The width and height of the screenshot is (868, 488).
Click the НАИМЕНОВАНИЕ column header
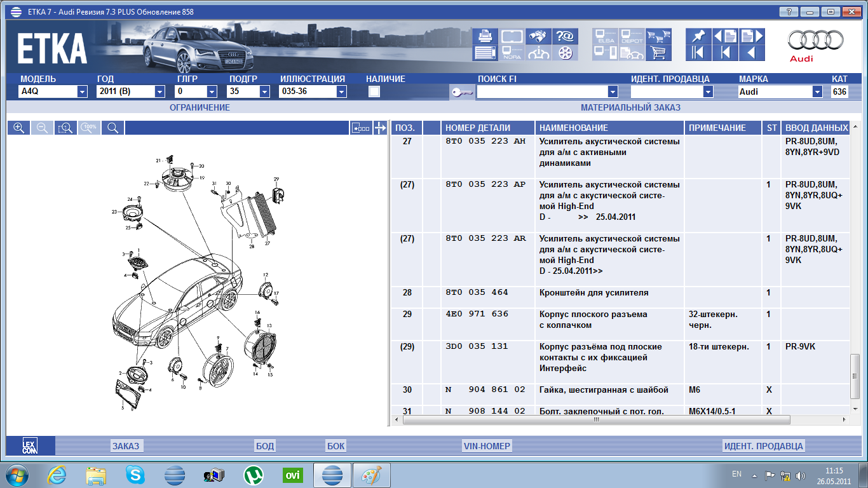click(x=610, y=128)
